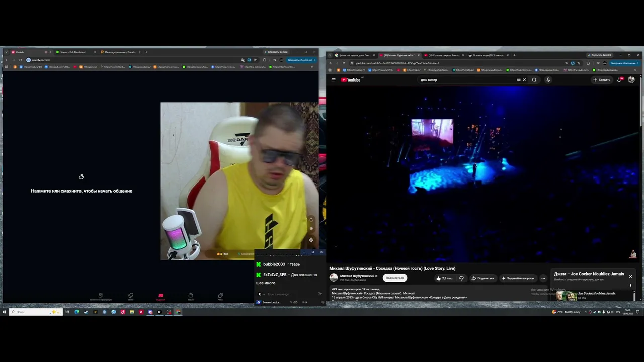
Task: Focus the Windows taskbar search box
Action: tap(35, 312)
